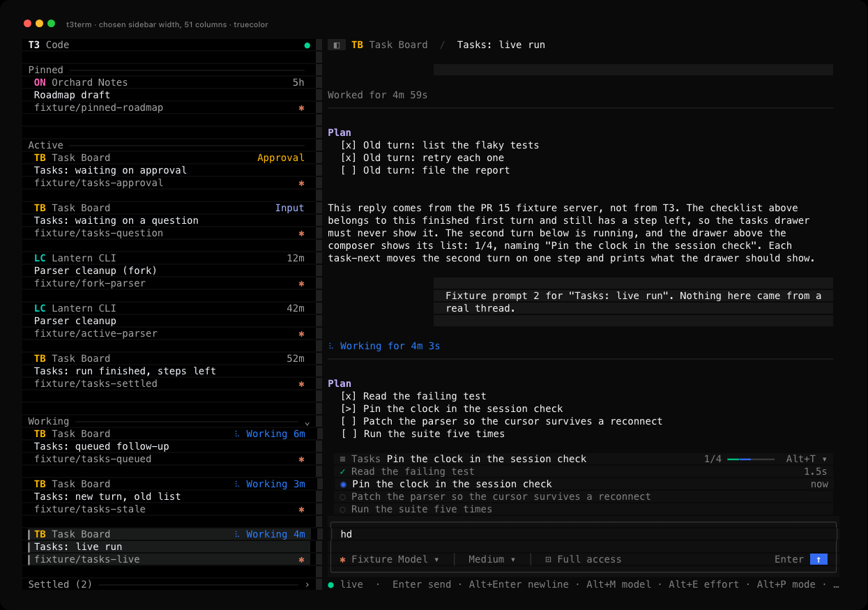The height and width of the screenshot is (610, 868).
Task: Click the asterisk icon before Fixture Model
Action: click(x=342, y=559)
